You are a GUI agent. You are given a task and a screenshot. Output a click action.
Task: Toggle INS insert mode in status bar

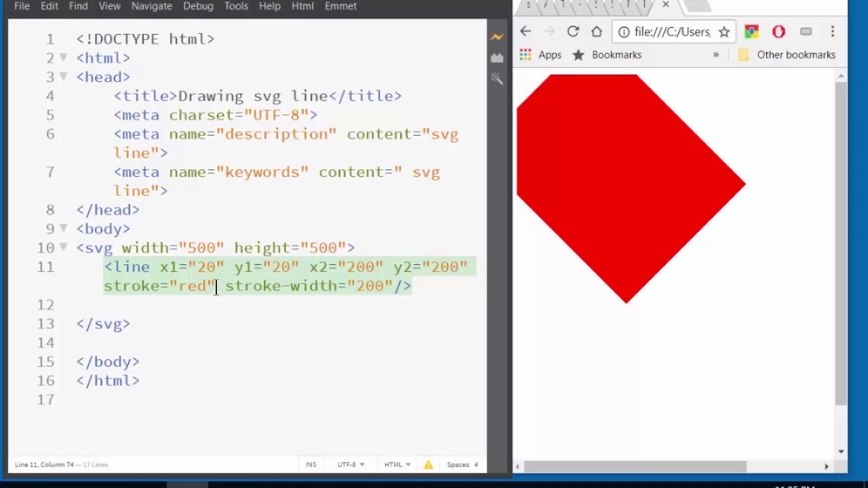pyautogui.click(x=311, y=465)
